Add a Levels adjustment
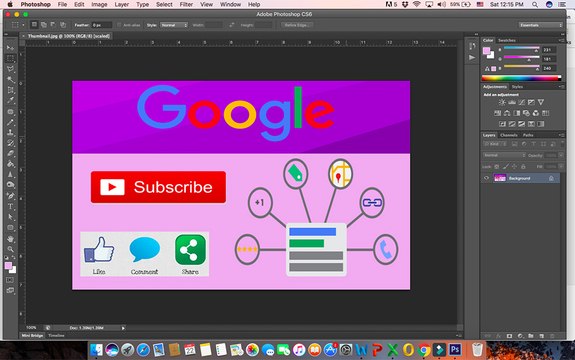575x360 pixels. coord(512,102)
